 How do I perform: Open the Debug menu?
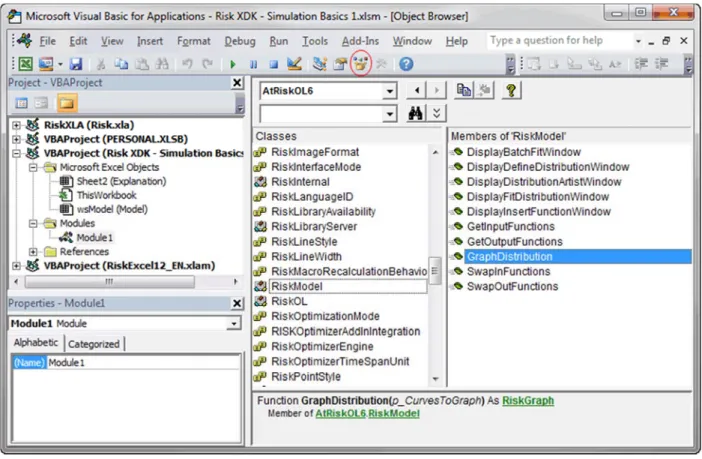click(240, 41)
